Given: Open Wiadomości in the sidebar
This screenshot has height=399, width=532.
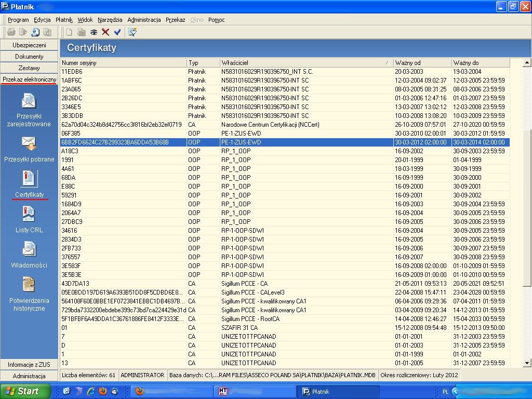Looking at the screenshot, I should coord(29,255).
